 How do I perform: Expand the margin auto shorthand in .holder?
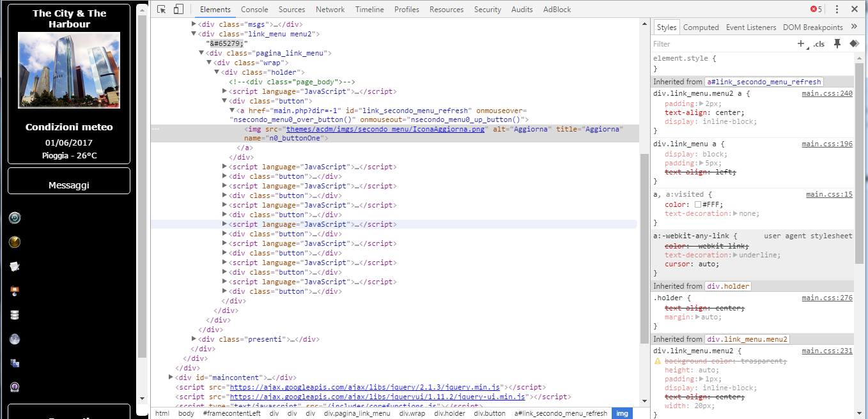pos(697,317)
